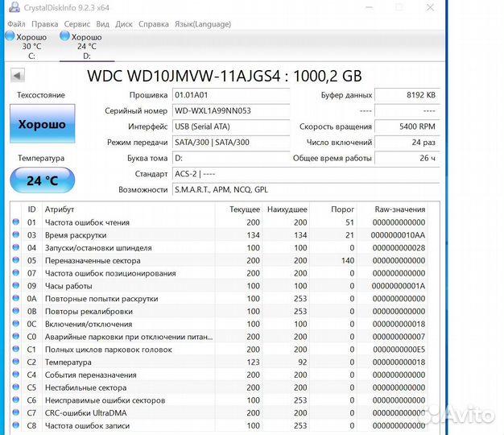Viewport: 504px width, 435px height.
Task: Click the Возможности field S.M.A.R.T., APM
Action: tap(306, 189)
